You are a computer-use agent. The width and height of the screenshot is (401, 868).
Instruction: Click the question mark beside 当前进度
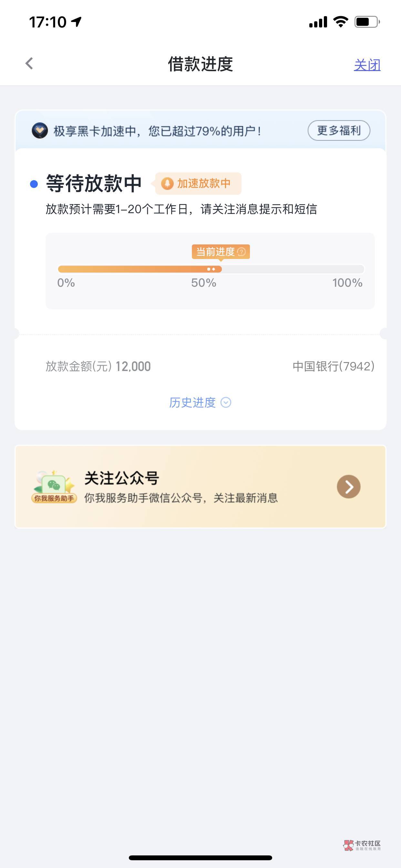coord(242,252)
